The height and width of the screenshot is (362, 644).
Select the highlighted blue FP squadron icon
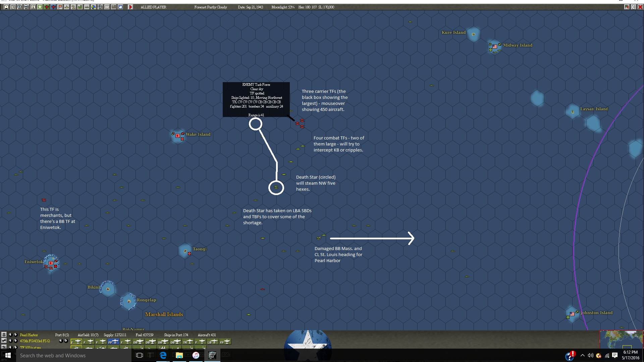(113, 342)
